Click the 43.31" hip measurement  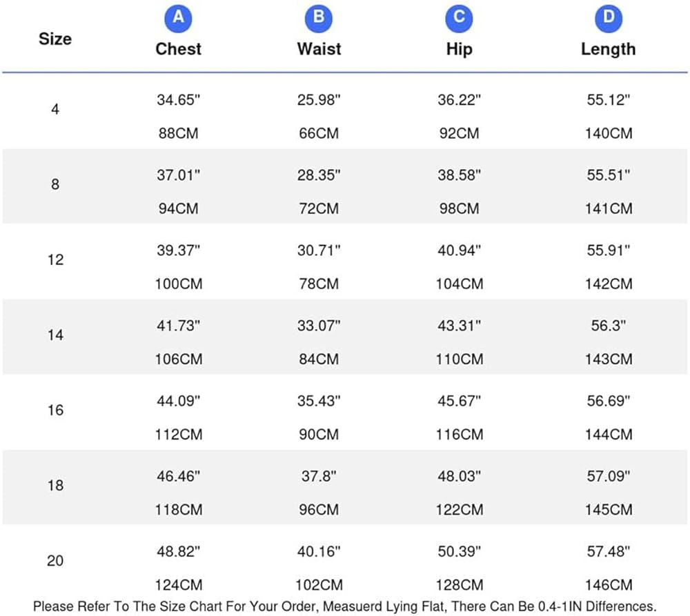point(459,326)
